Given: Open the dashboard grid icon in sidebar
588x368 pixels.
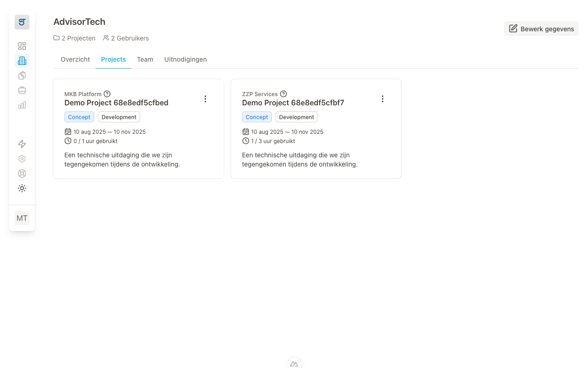Looking at the screenshot, I should point(22,46).
